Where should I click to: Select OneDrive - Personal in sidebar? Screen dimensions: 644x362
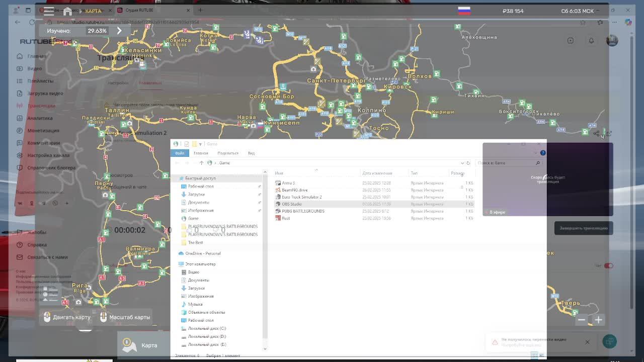[199, 253]
